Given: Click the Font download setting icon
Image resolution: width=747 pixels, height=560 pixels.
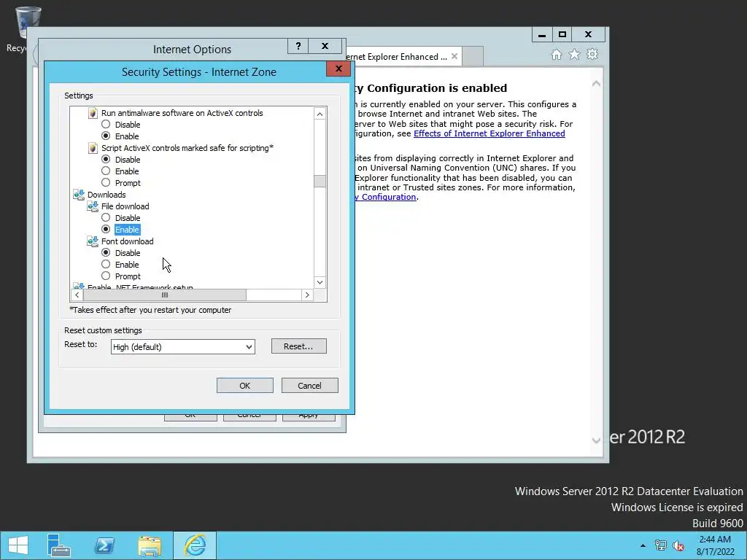Looking at the screenshot, I should [x=93, y=241].
